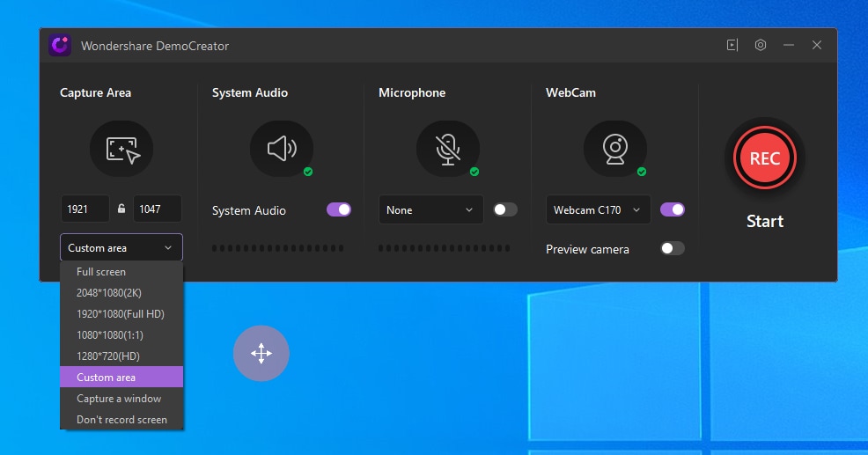Choose Full screen capture option
The image size is (868, 455).
click(x=121, y=272)
